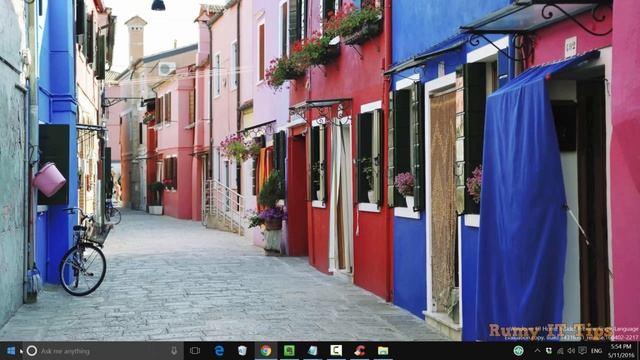Switch to Google Chrome on the taskbar
The width and height of the screenshot is (640, 360).
tap(266, 351)
